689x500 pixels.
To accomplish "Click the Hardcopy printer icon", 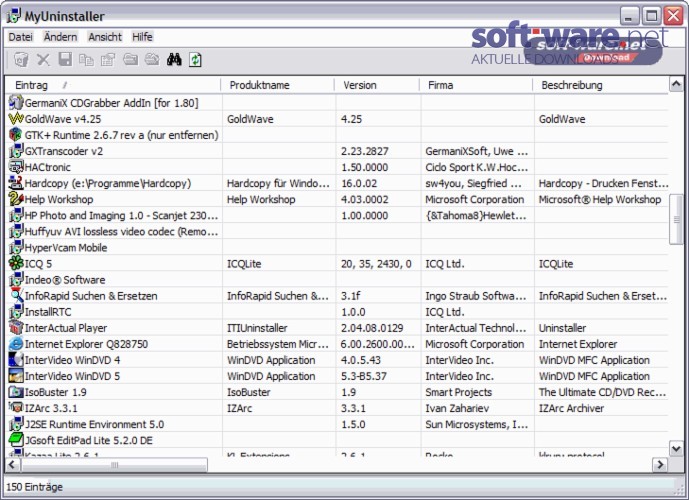I will (x=16, y=183).
